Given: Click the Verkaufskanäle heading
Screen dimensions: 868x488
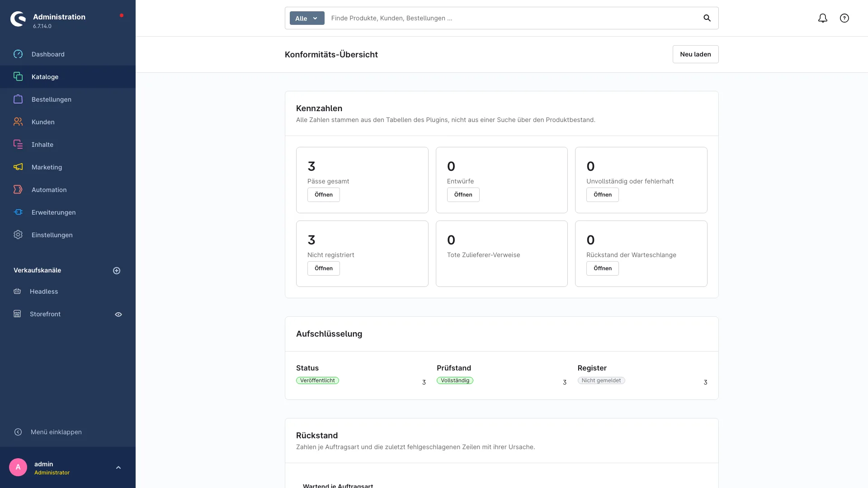Looking at the screenshot, I should (x=37, y=270).
